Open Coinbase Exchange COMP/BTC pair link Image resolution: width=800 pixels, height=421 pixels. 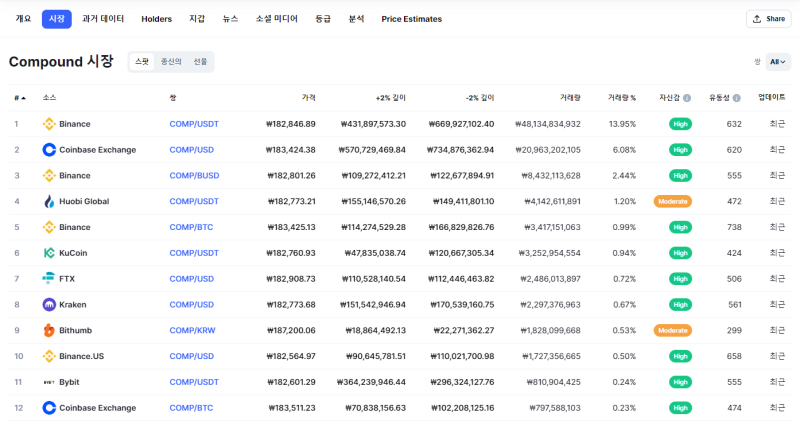click(x=191, y=408)
